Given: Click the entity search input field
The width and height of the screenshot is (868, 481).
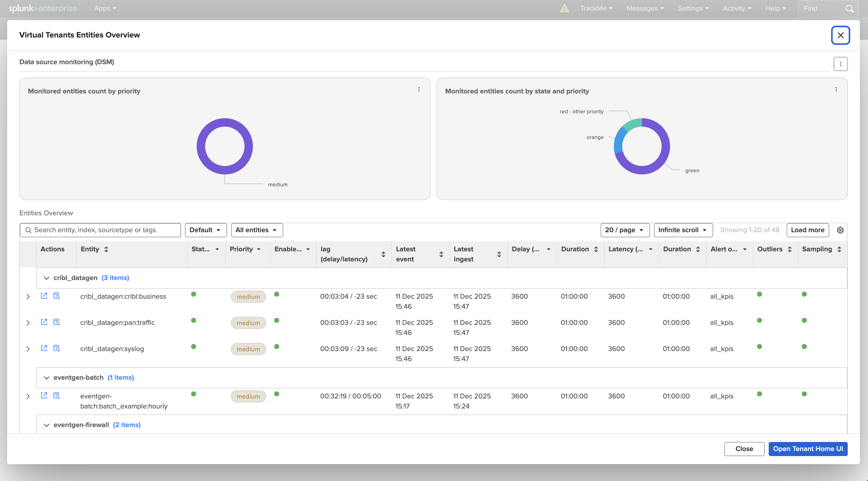Looking at the screenshot, I should 101,230.
